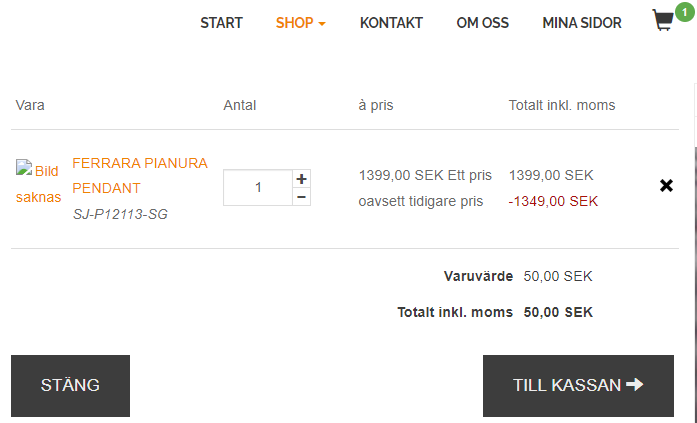
Task: Click into the quantity input field
Action: pos(258,188)
